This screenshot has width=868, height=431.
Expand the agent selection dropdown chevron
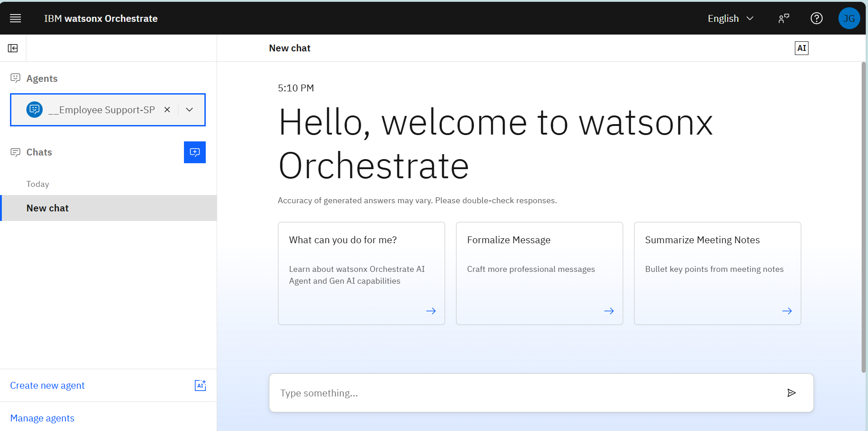[x=189, y=110]
